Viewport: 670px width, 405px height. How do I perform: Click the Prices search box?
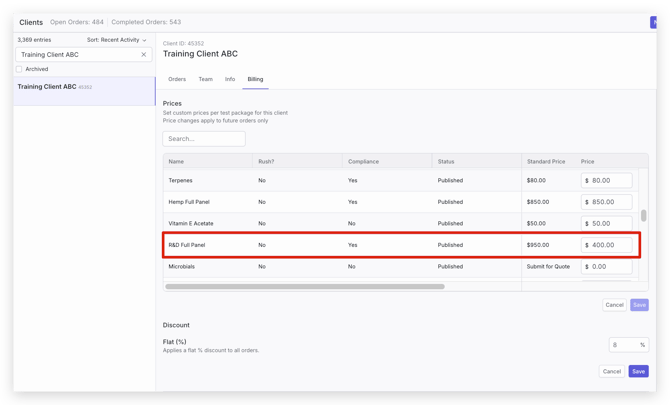pyautogui.click(x=204, y=139)
